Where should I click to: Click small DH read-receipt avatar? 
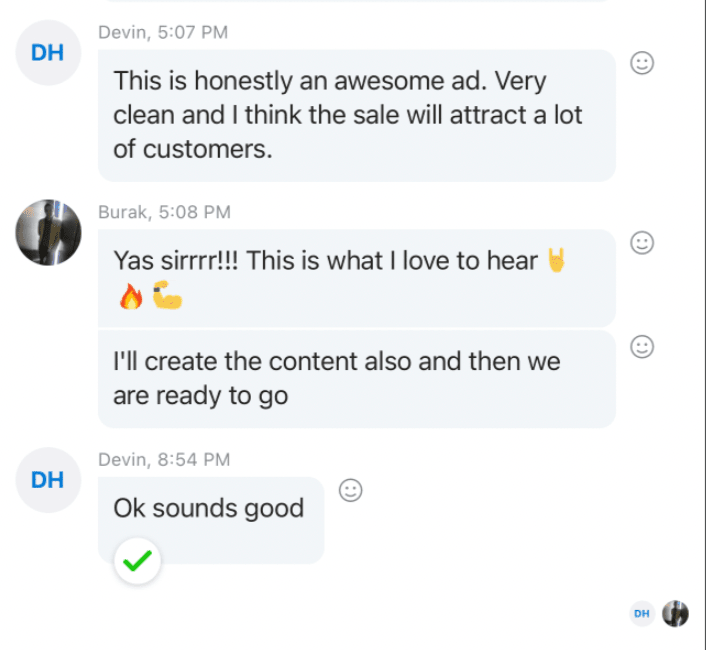642,614
